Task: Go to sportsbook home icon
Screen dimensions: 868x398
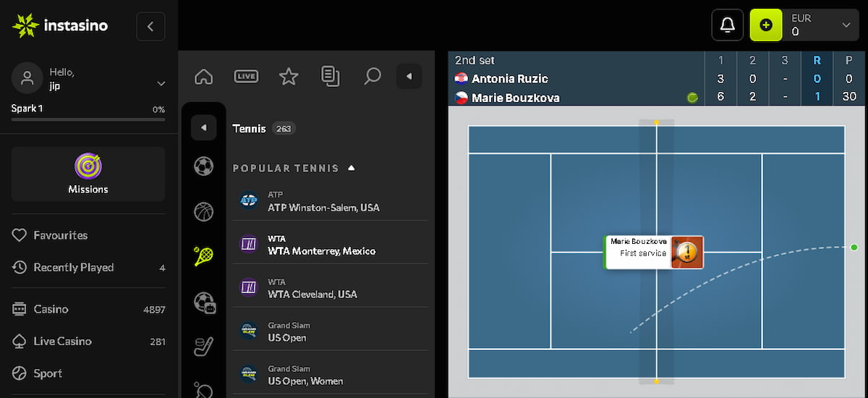Action: pyautogui.click(x=204, y=76)
